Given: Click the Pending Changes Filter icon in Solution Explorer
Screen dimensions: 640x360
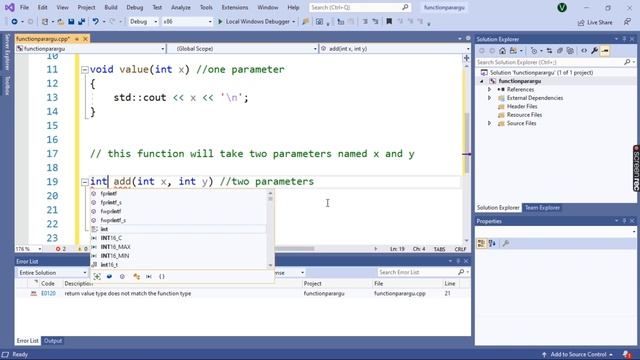Looking at the screenshot, I should coord(534,51).
